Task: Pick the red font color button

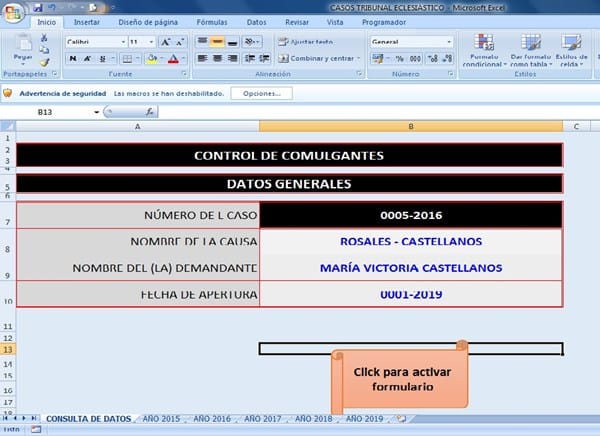Action: click(x=173, y=59)
